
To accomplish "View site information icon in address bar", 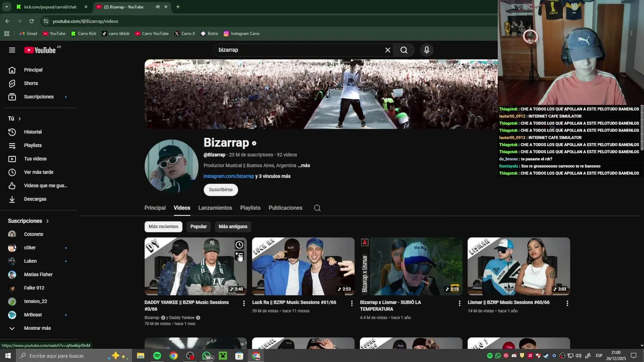I will click(46, 21).
